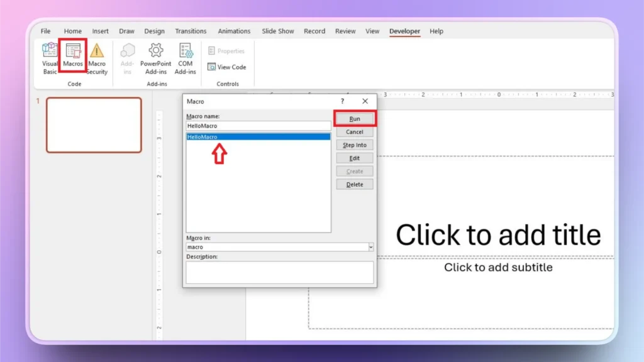This screenshot has width=644, height=362.
Task: Delete the selected macro
Action: (354, 184)
